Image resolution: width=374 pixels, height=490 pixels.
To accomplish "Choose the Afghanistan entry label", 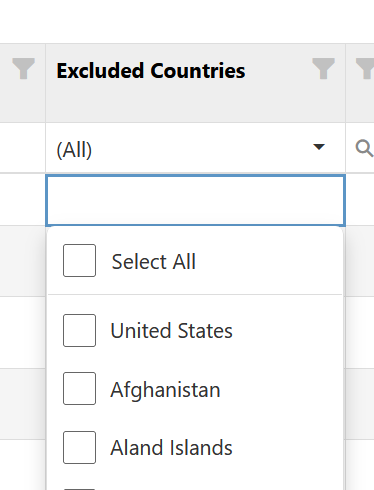I will pyautogui.click(x=165, y=390).
